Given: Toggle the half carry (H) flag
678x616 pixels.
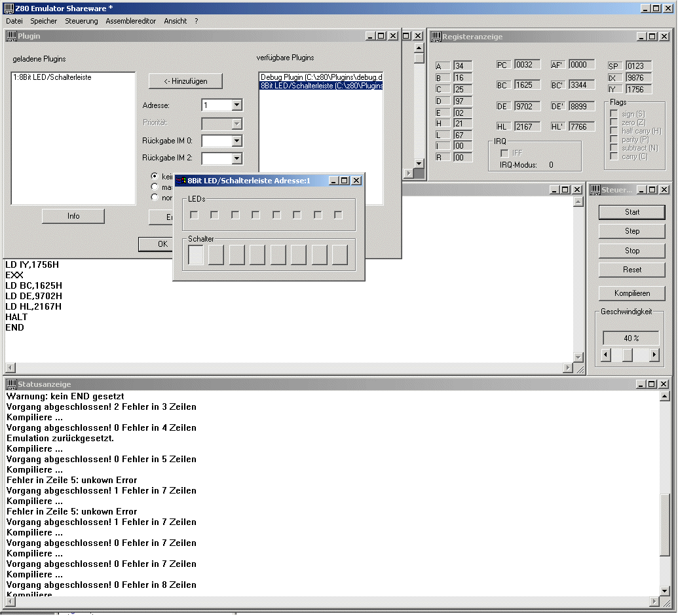Looking at the screenshot, I should point(614,130).
